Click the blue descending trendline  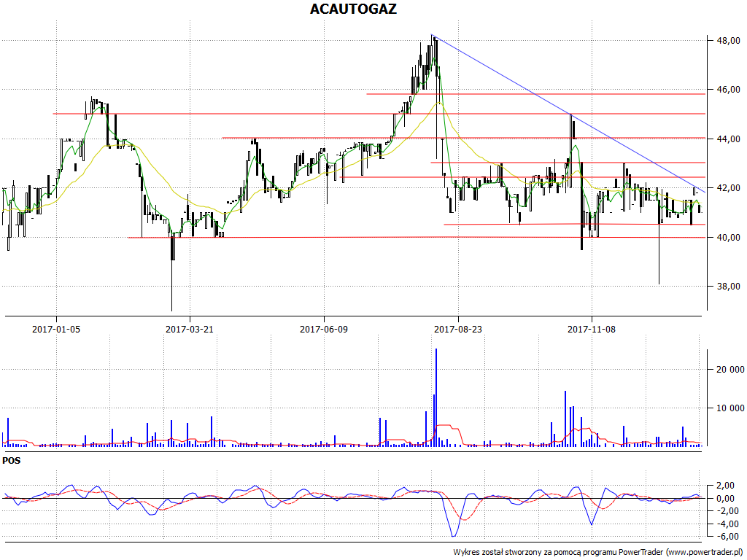[568, 113]
